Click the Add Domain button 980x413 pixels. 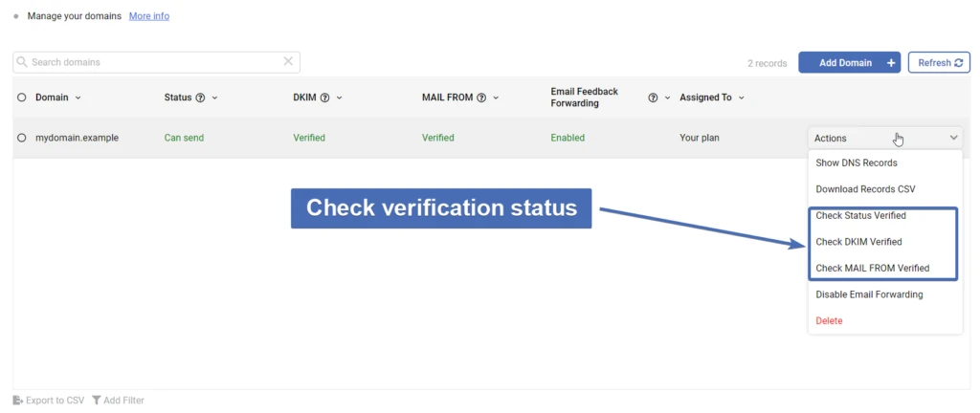(x=850, y=62)
